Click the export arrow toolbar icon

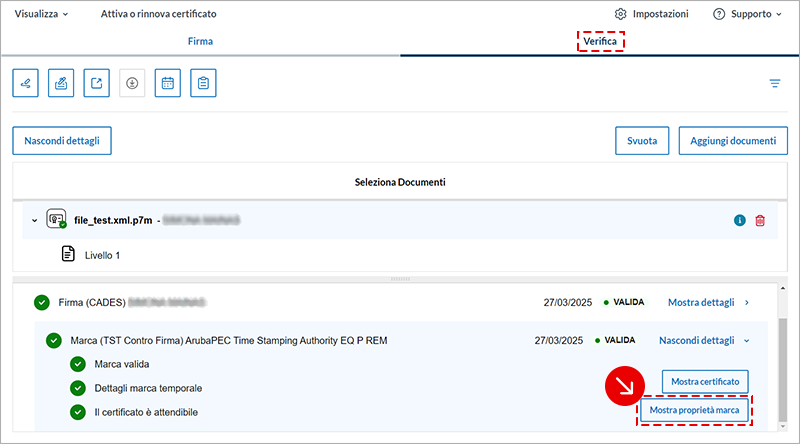[x=96, y=84]
